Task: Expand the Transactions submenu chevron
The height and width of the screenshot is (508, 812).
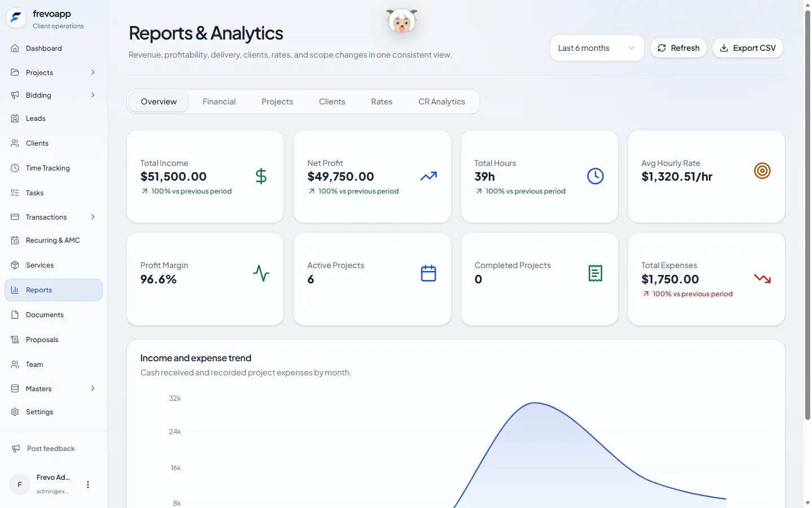Action: (93, 217)
